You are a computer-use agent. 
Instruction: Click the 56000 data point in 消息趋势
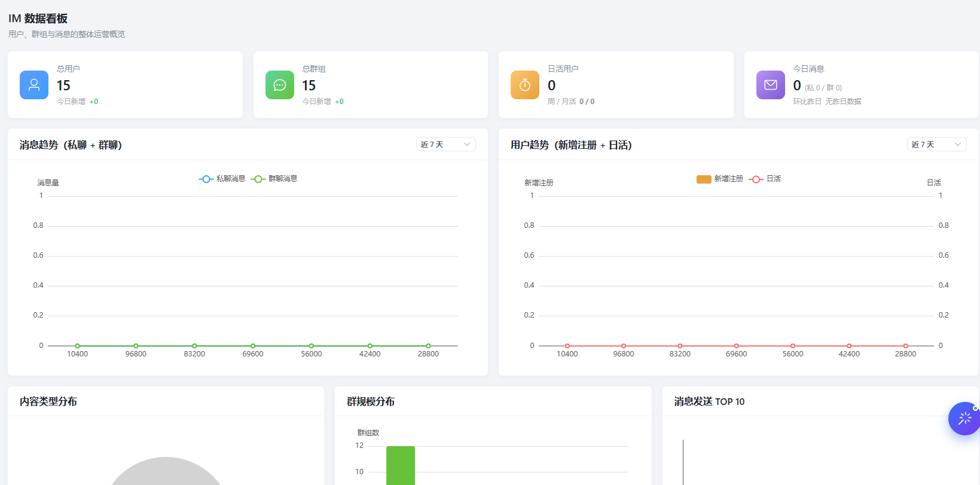[x=312, y=346]
